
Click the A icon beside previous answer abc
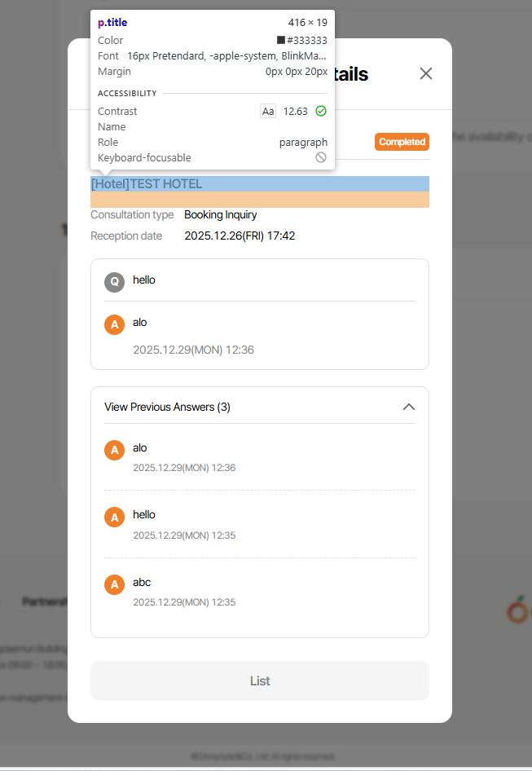(x=114, y=584)
